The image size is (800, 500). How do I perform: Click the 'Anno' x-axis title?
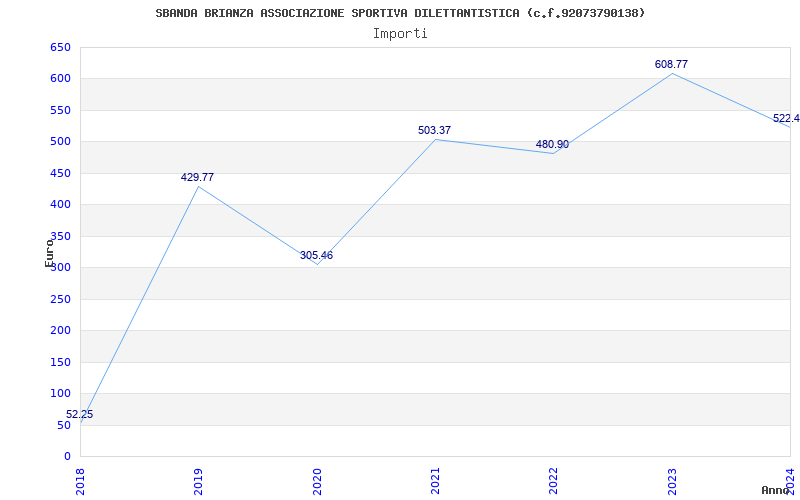point(776,490)
